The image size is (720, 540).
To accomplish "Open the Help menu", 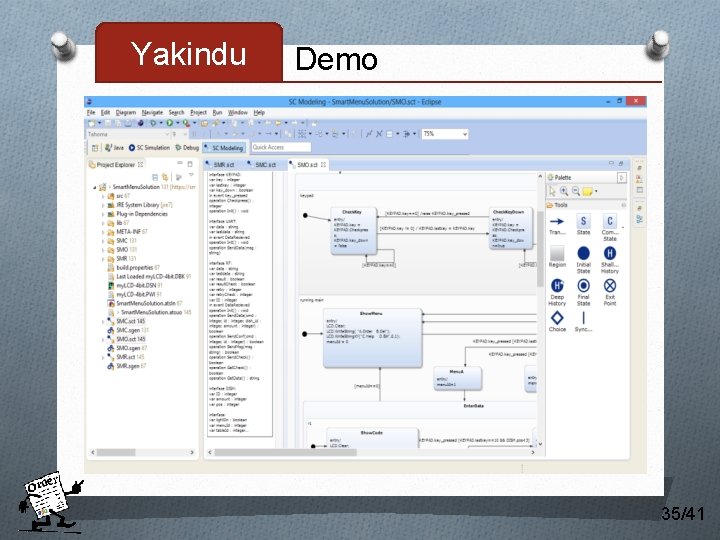I will [259, 112].
